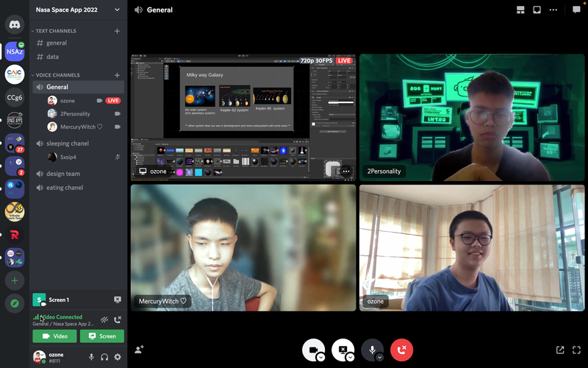The width and height of the screenshot is (588, 368).
Task: Open the Explore Public Servers compass
Action: [15, 303]
